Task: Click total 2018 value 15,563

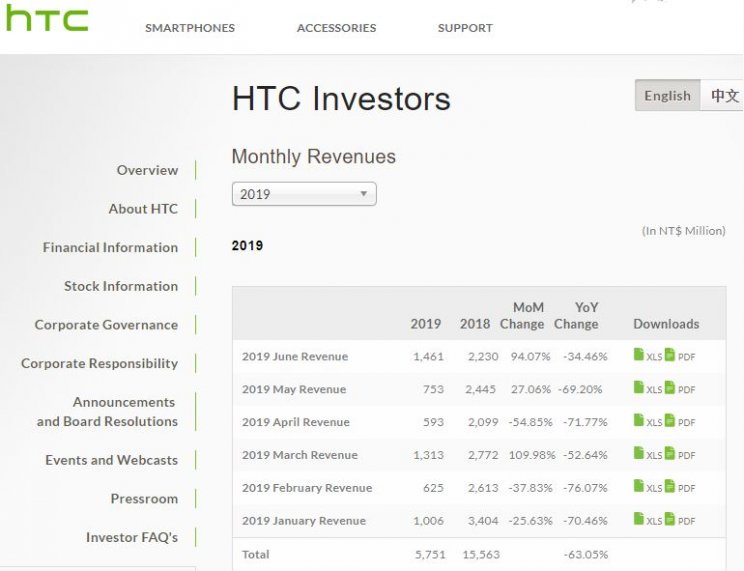Action: pos(481,554)
